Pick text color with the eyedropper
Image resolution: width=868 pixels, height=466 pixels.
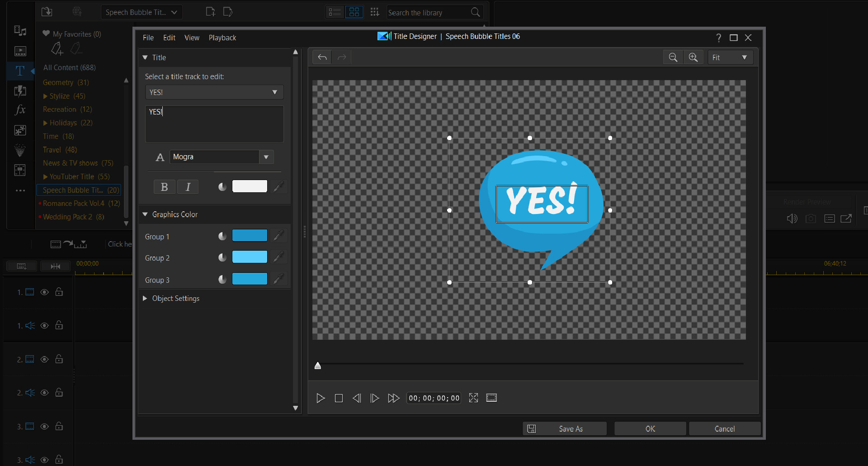point(279,186)
